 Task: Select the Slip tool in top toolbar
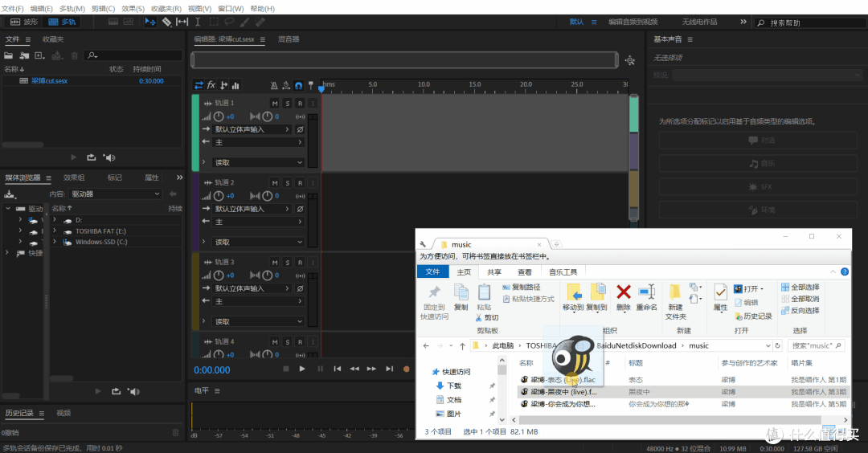182,22
